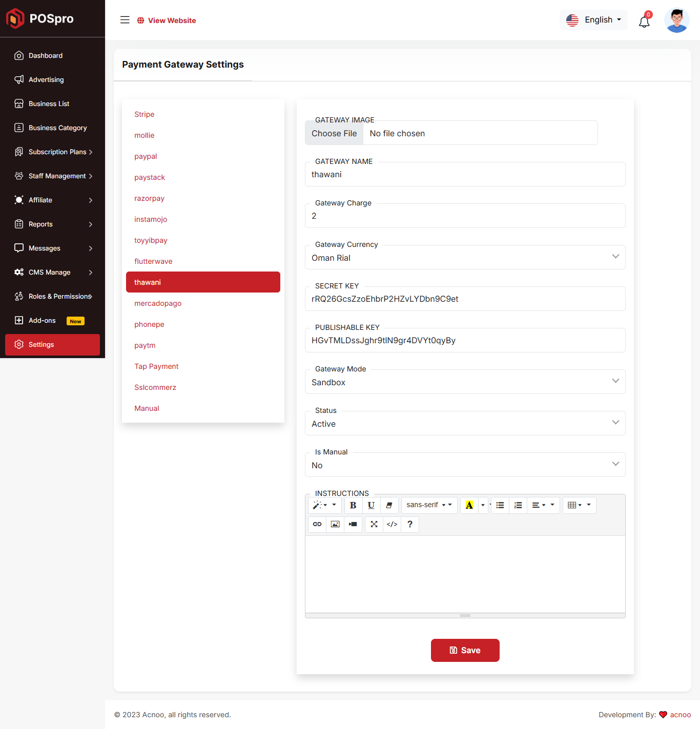The width and height of the screenshot is (700, 729).
Task: Apply bold in Instructions editor
Action: click(x=353, y=505)
